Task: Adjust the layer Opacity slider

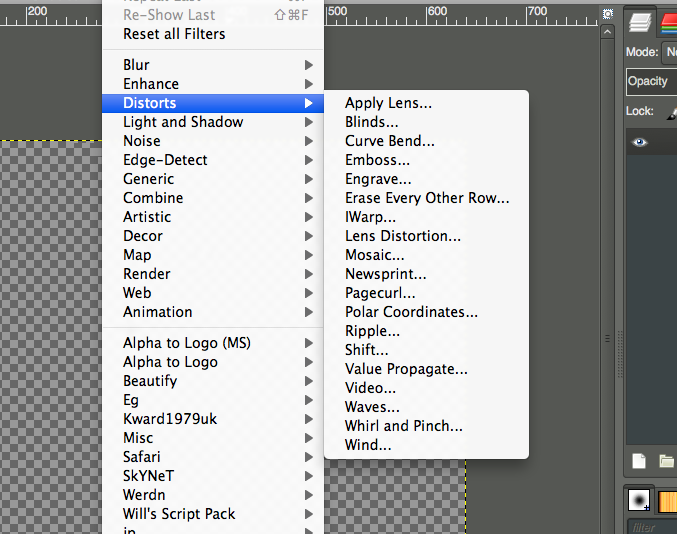Action: click(x=652, y=82)
